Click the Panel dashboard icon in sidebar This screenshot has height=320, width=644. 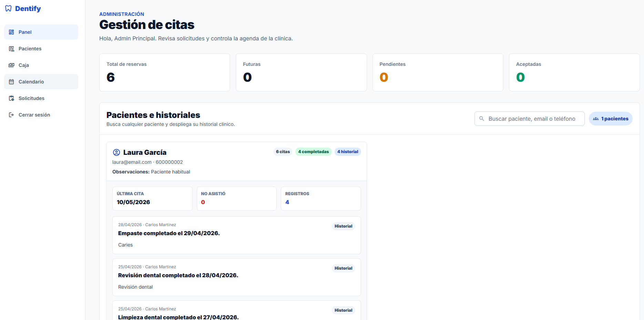click(11, 32)
